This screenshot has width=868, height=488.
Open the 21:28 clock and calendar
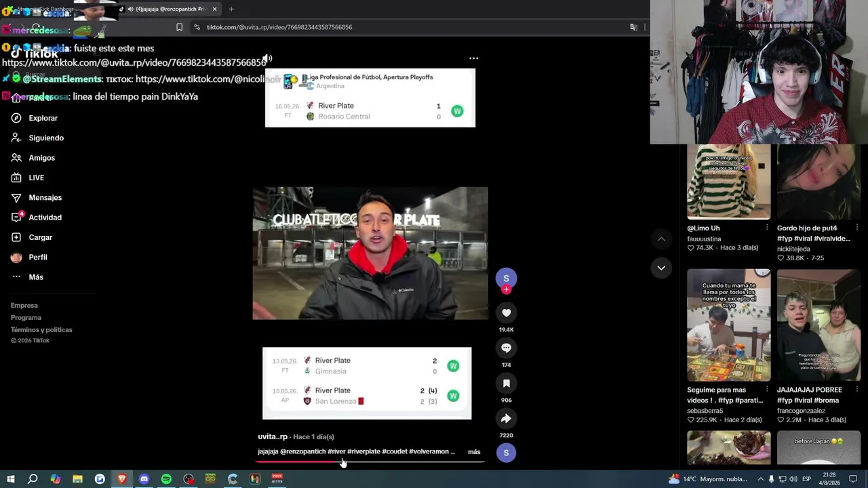pos(831,479)
